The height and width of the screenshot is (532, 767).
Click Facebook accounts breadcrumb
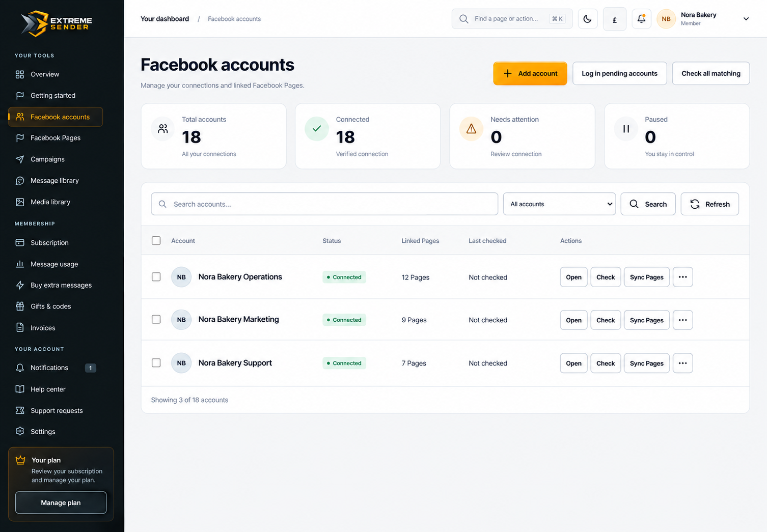(x=234, y=19)
